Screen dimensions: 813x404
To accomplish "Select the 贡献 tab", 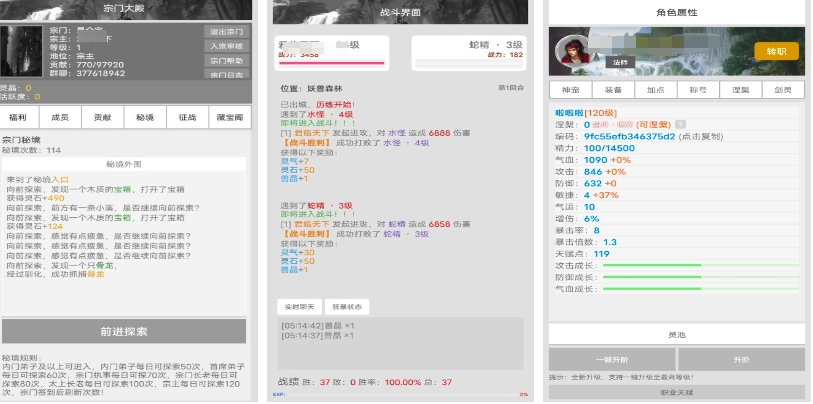I will (x=103, y=117).
